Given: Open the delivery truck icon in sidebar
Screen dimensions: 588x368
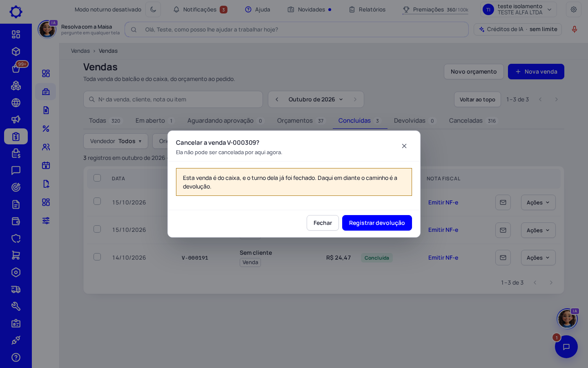Looking at the screenshot, I should (x=16, y=289).
